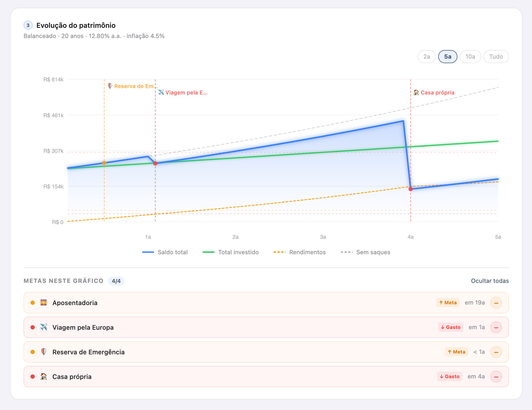532x410 pixels.
Task: Click the orange Reserva de Emergência chart point
Action: (x=104, y=163)
